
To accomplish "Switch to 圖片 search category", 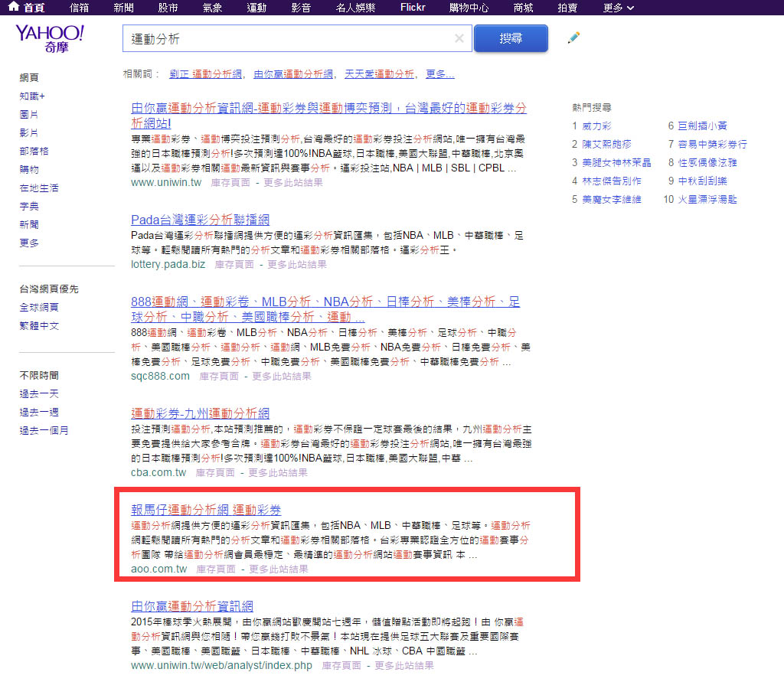I will click(x=29, y=115).
